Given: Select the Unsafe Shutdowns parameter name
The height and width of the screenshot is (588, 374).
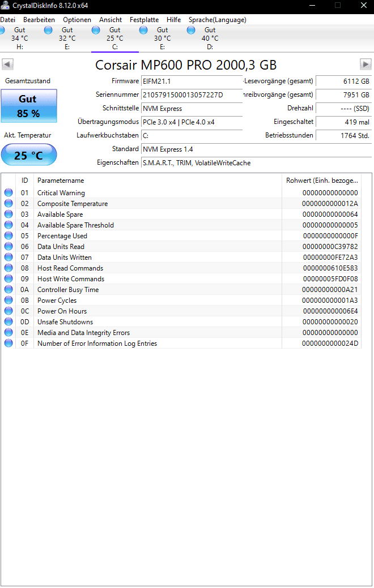Looking at the screenshot, I should [65, 322].
